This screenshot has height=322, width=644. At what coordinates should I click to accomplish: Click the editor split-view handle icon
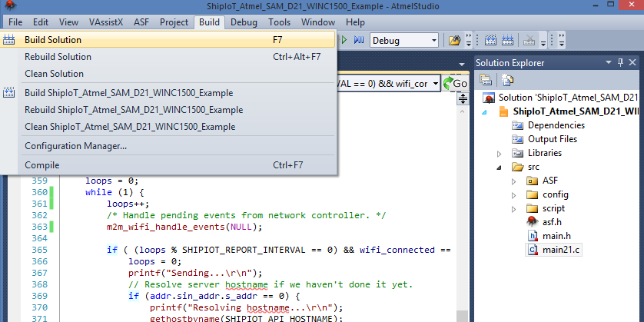click(x=463, y=98)
